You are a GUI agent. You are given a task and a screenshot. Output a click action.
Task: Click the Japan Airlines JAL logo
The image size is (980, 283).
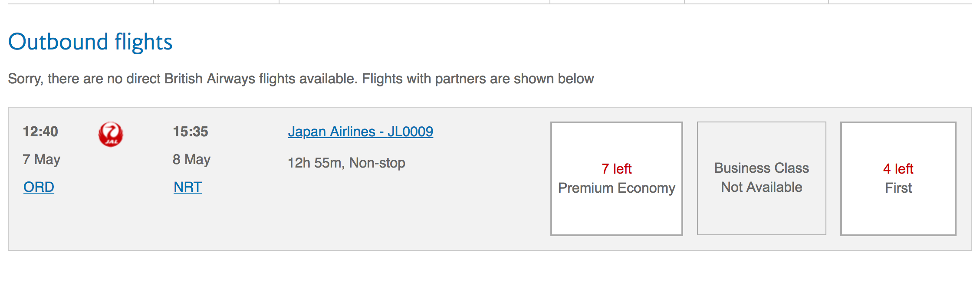111,134
